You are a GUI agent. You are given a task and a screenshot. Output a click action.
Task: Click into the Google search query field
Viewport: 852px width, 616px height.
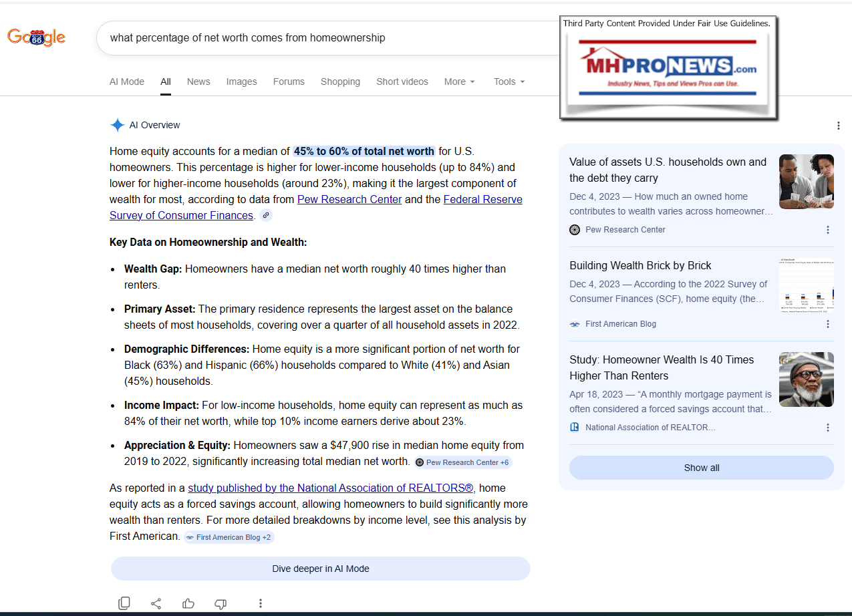[327, 38]
